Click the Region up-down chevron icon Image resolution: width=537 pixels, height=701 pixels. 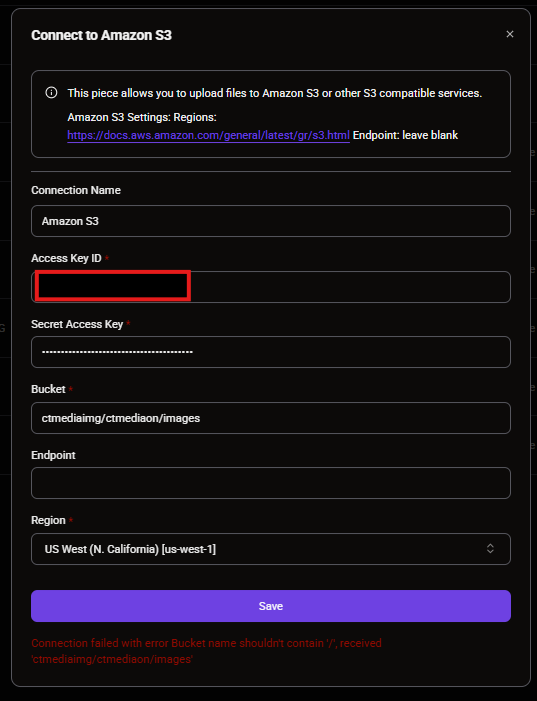click(x=490, y=549)
